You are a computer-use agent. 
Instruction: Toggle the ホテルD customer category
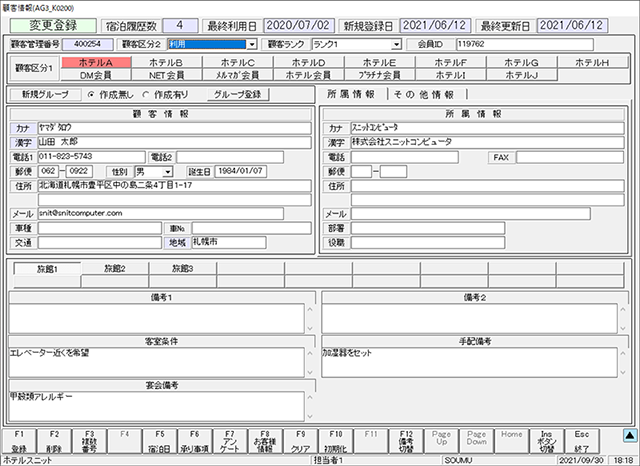coord(309,62)
